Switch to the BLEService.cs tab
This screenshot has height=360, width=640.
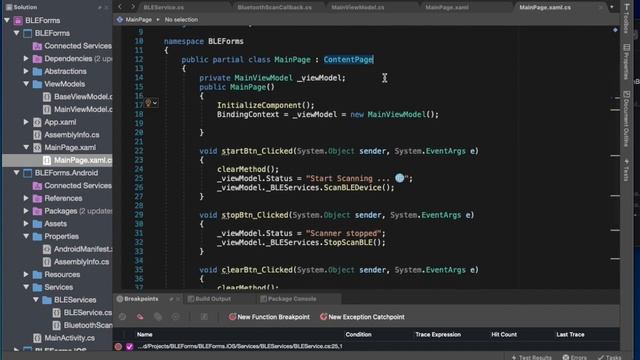tap(164, 7)
